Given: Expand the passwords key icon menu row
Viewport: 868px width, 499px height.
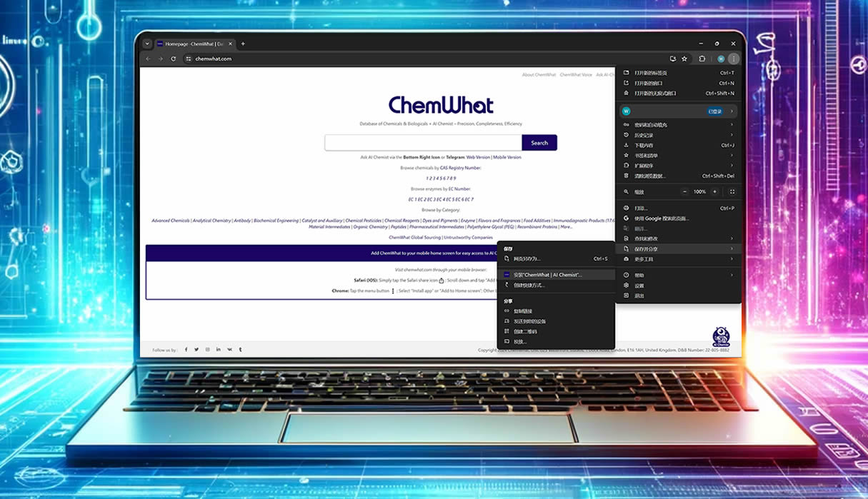Looking at the screenshot, I should point(679,125).
